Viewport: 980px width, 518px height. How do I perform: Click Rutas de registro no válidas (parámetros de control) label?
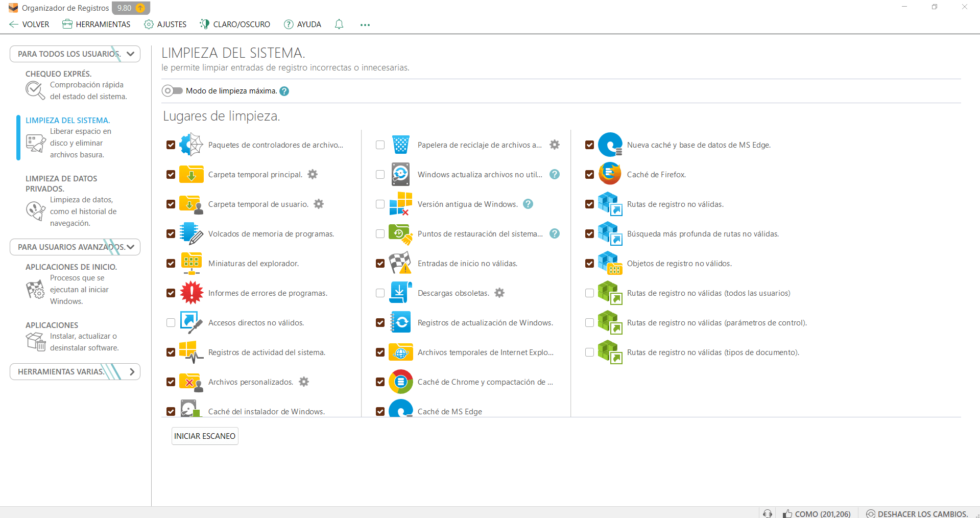(x=717, y=322)
